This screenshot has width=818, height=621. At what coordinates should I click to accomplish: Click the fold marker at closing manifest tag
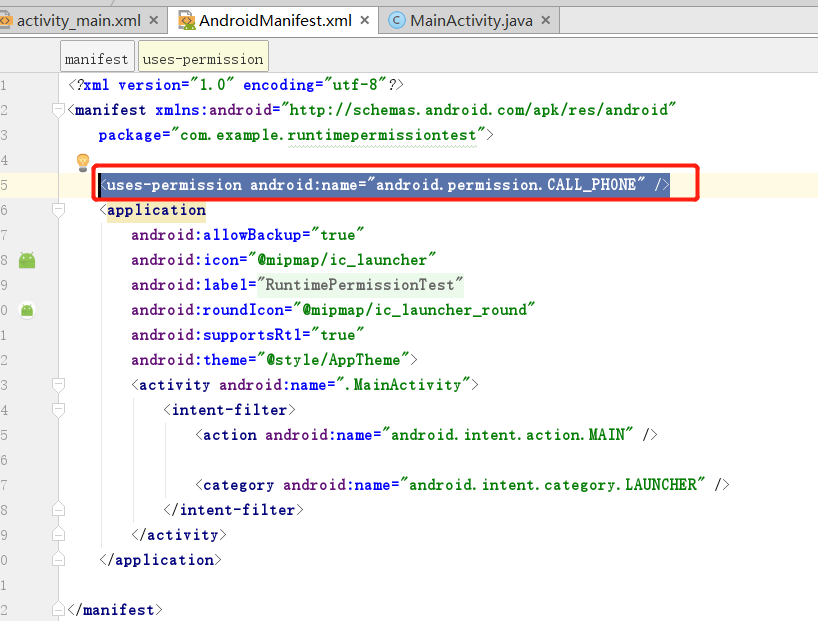tap(58, 609)
